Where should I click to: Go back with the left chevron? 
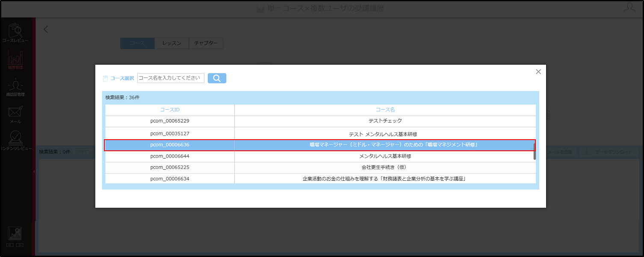[46, 30]
